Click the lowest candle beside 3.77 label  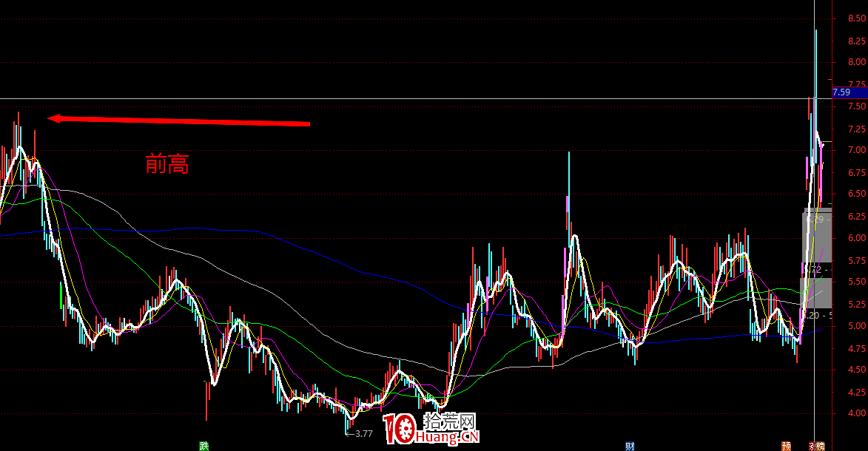[348, 427]
